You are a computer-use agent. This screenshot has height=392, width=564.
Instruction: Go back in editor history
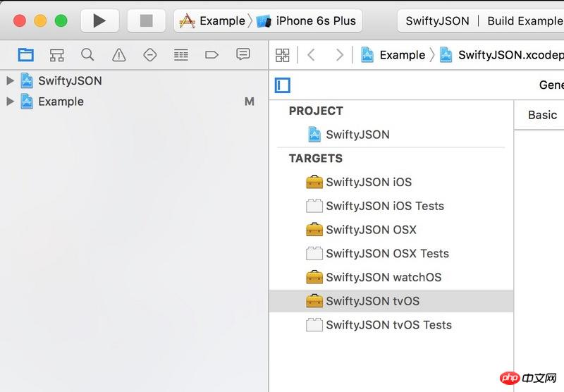coord(312,55)
